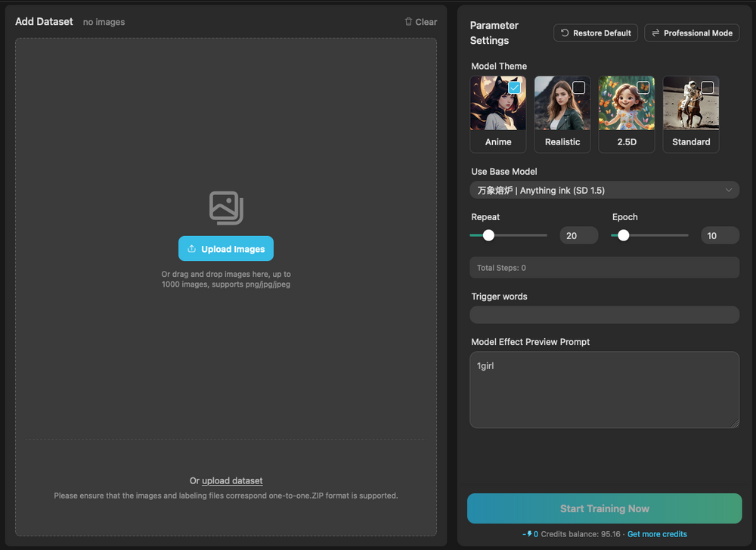The image size is (756, 550).
Task: Focus the Trigger words input field
Action: (604, 315)
